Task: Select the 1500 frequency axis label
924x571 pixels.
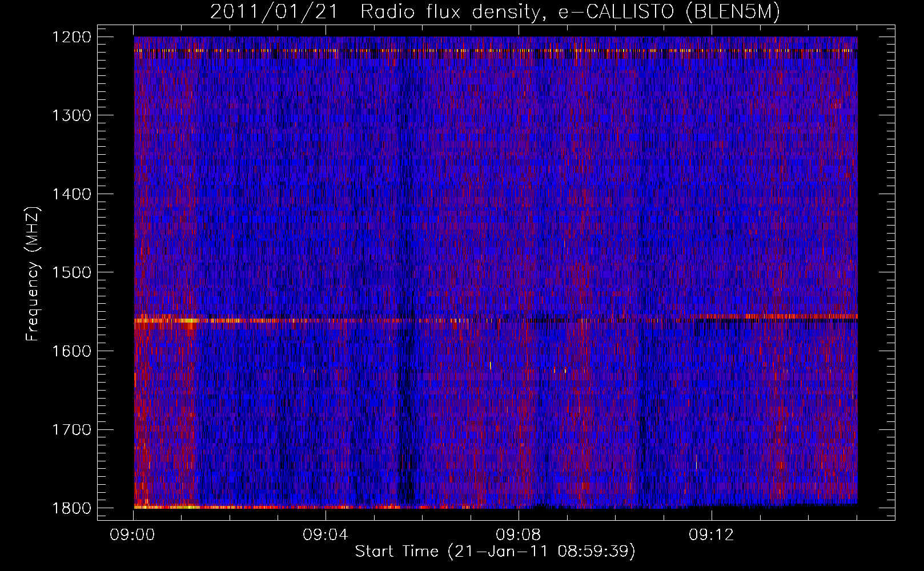Action: (71, 273)
